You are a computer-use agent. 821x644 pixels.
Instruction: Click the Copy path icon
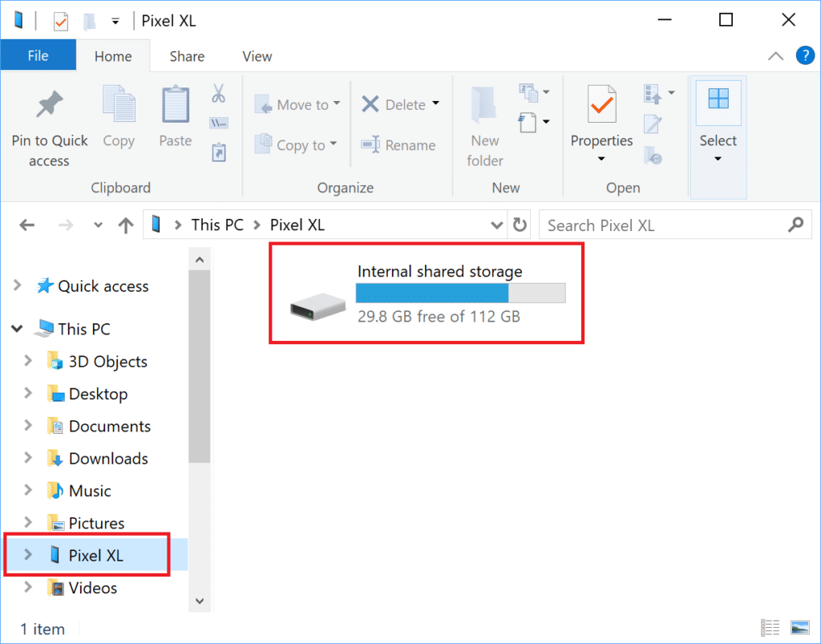(218, 124)
